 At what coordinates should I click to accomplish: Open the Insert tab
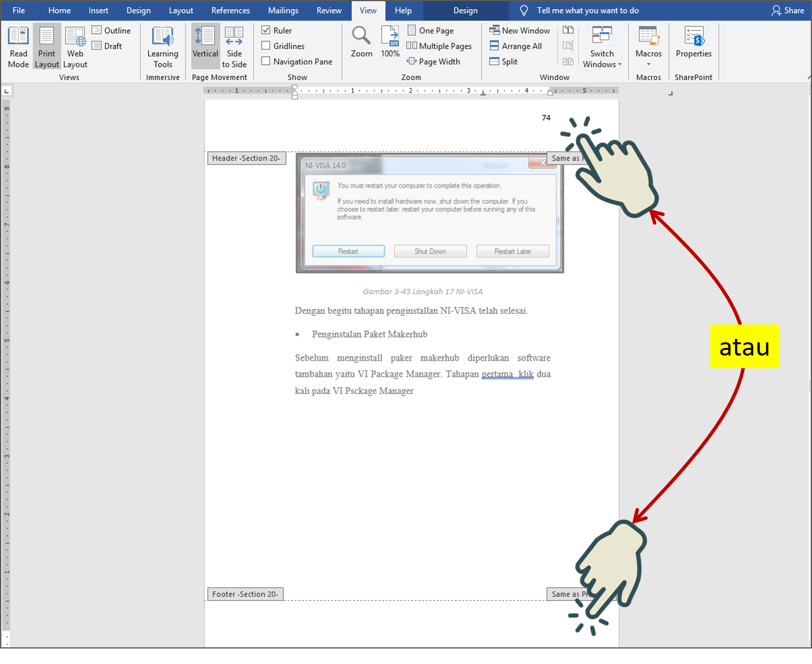pos(98,10)
